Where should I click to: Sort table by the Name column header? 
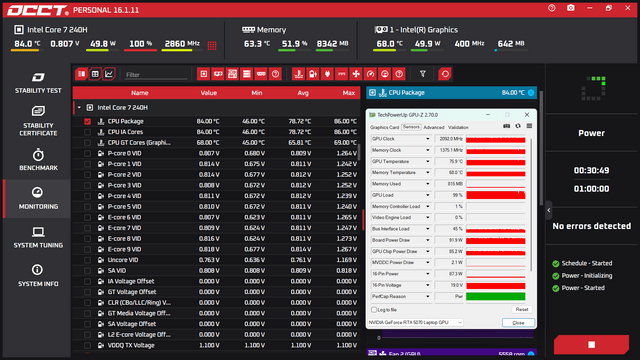(x=140, y=93)
